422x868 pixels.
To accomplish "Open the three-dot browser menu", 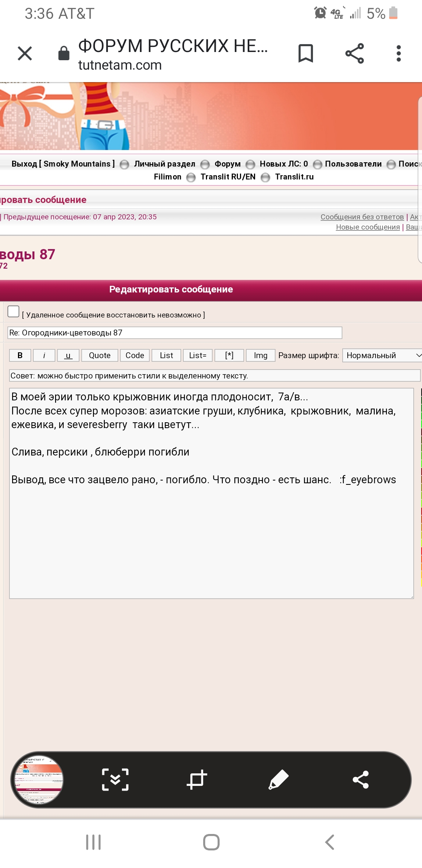I will click(x=398, y=54).
